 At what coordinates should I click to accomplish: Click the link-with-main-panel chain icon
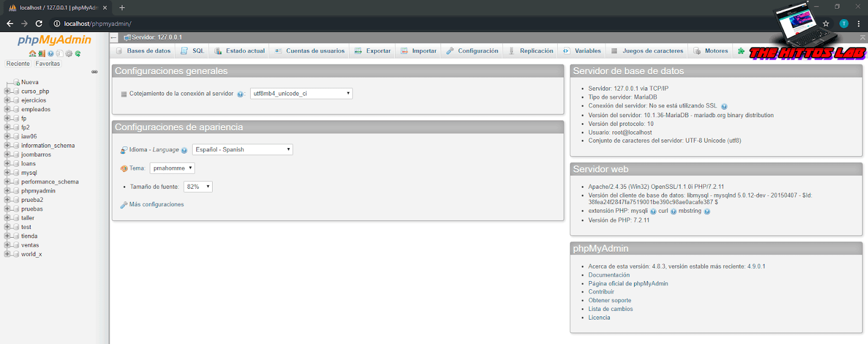tap(94, 72)
